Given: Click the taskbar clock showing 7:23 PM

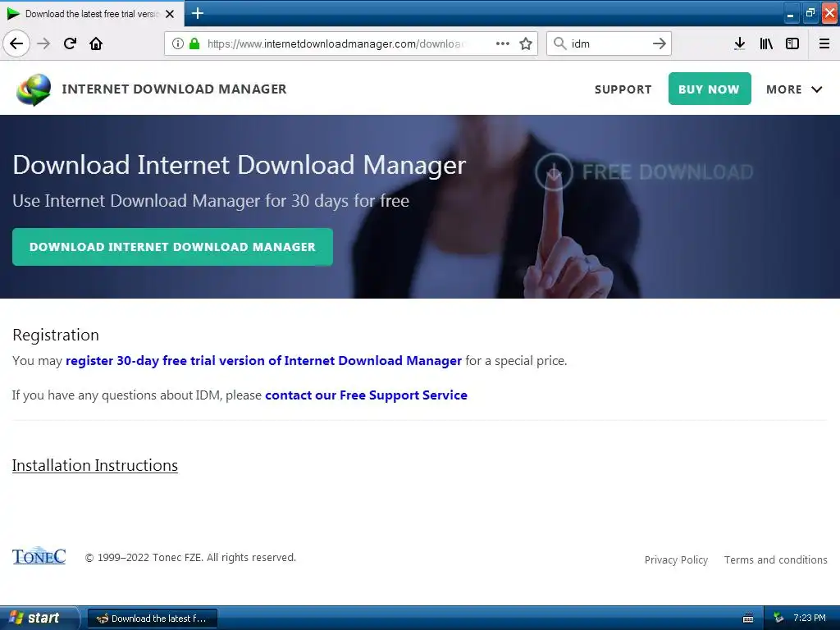Looking at the screenshot, I should click(810, 618).
